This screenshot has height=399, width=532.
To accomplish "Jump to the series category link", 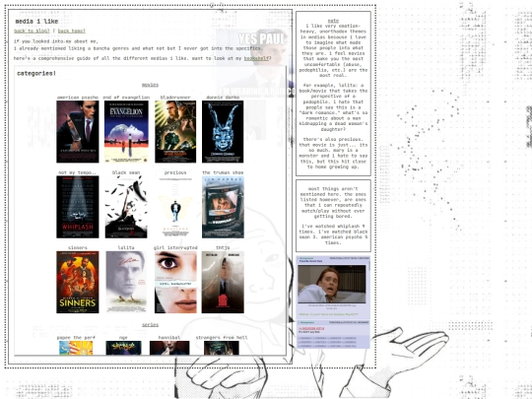I will 150,325.
